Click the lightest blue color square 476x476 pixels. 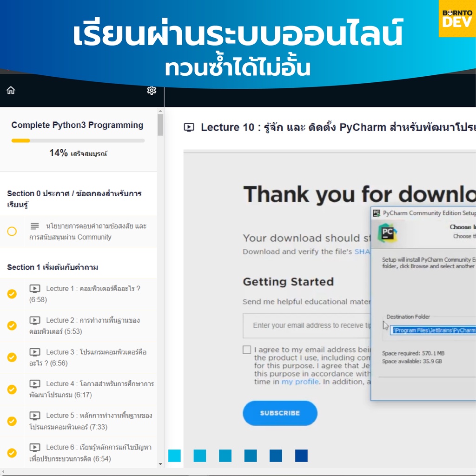(174, 456)
